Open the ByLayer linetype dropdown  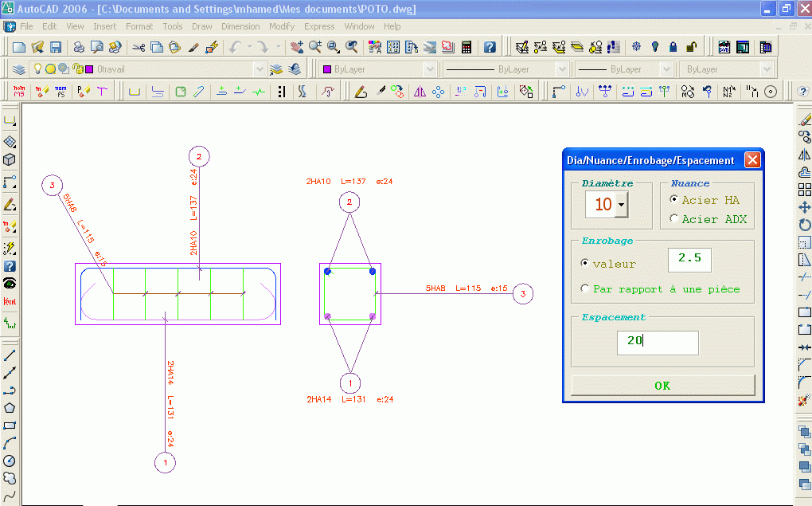click(x=561, y=69)
